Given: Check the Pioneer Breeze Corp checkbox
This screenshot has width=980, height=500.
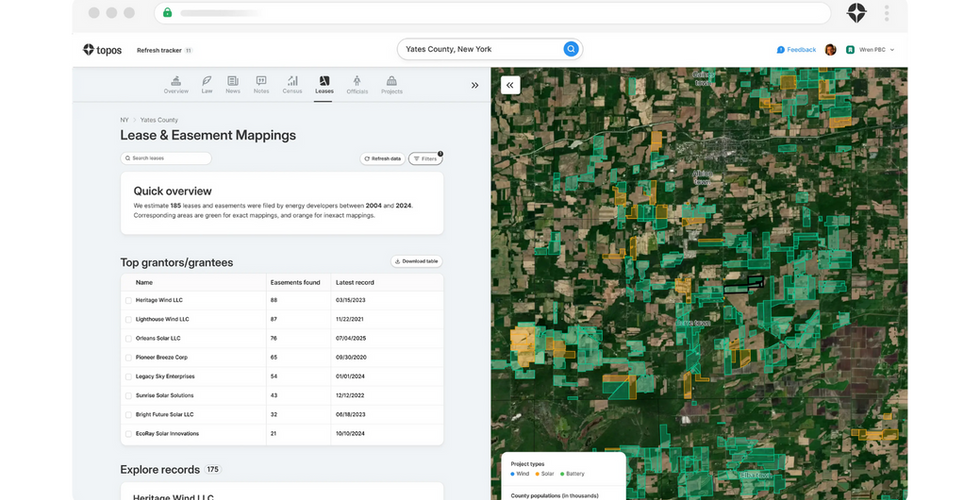Looking at the screenshot, I should click(x=129, y=358).
